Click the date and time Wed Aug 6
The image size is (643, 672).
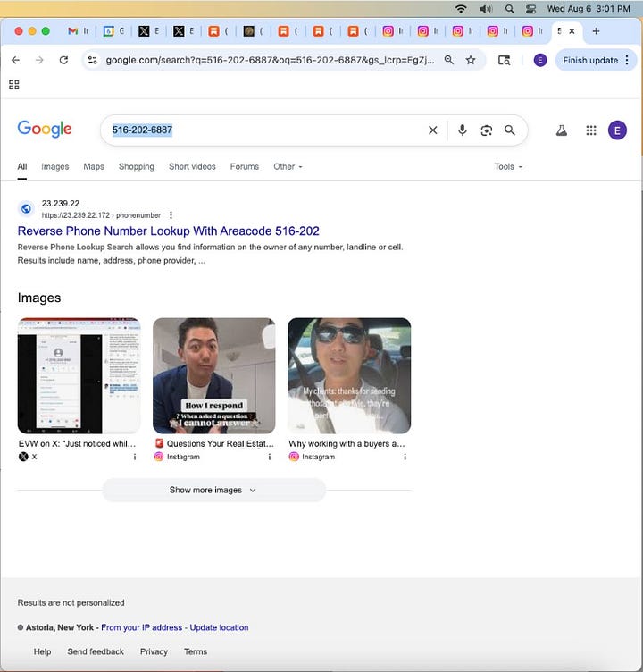[x=589, y=9]
